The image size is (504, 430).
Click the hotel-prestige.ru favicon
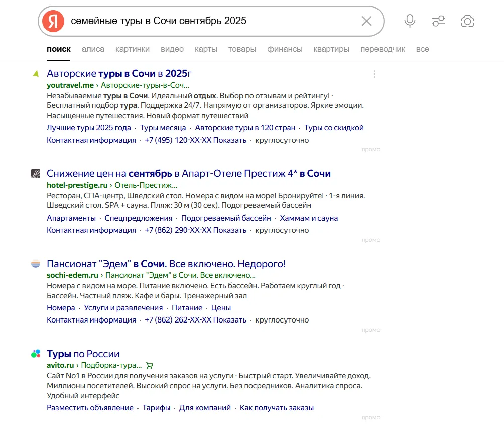36,174
